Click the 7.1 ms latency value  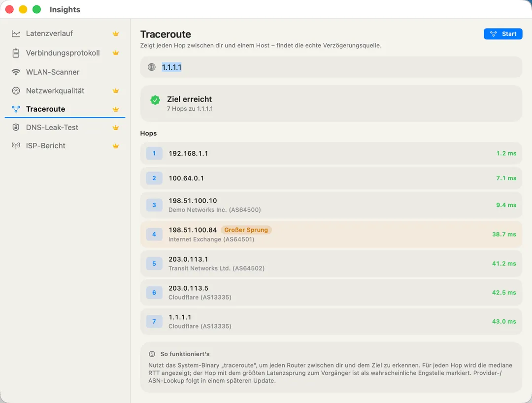tap(506, 178)
